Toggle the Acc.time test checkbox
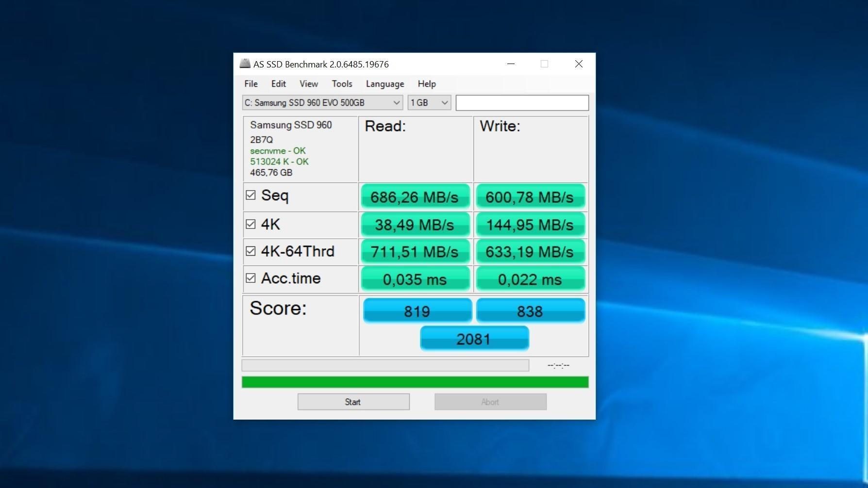868x488 pixels. pos(250,278)
